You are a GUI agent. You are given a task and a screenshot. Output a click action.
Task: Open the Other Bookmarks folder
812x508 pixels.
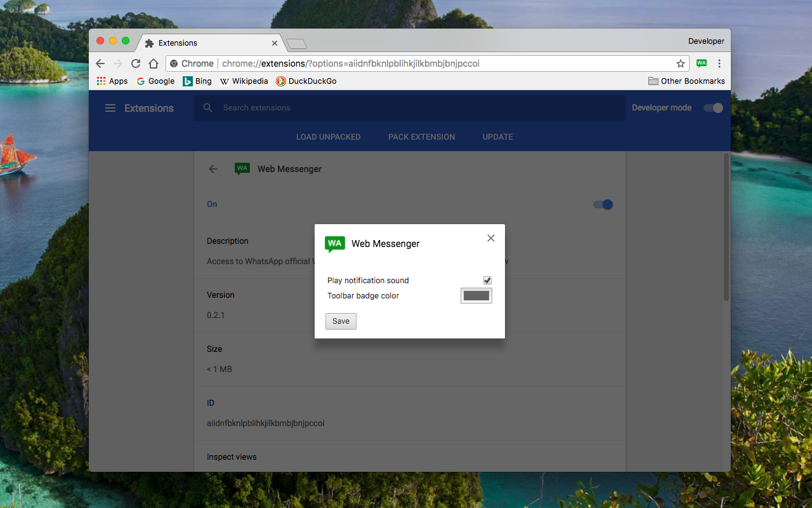[x=686, y=81]
